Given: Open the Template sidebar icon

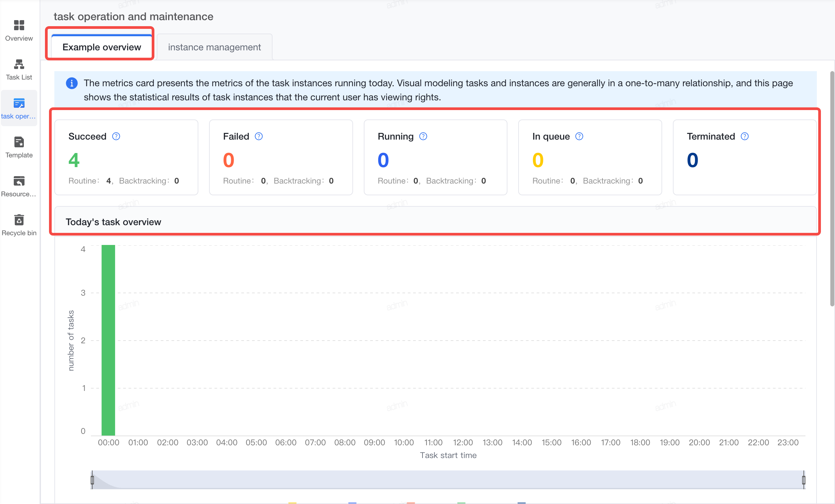Looking at the screenshot, I should coord(19,142).
